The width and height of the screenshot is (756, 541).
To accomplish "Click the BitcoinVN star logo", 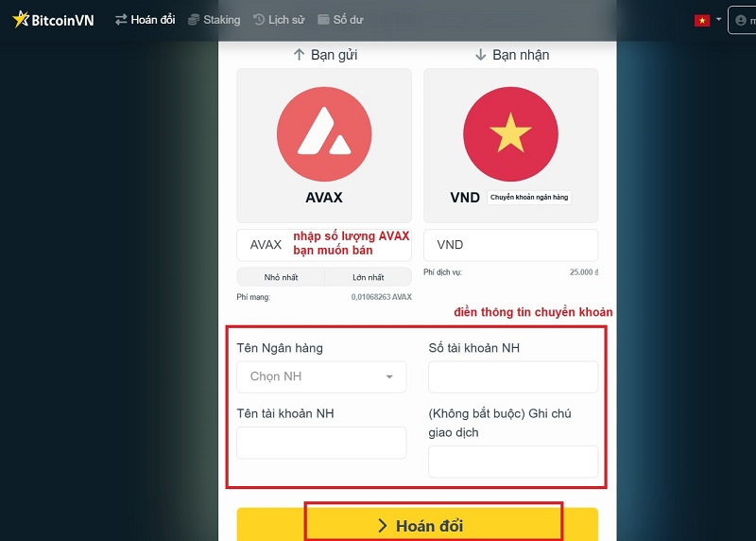I will 21,19.
